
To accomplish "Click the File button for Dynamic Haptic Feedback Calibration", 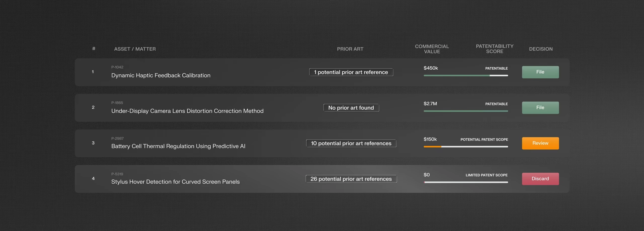I will click(540, 72).
